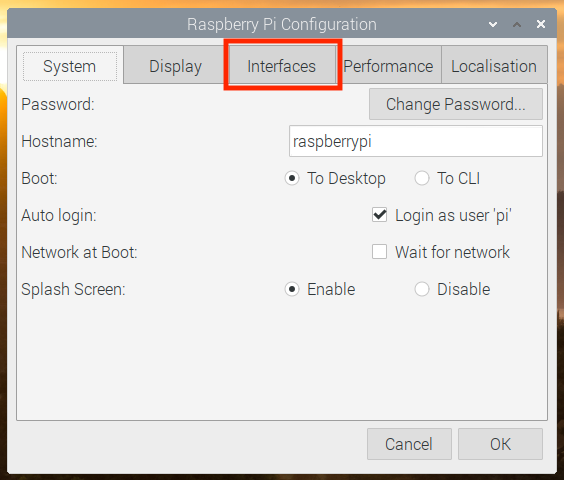Minimize the Raspberry Pi Configuration window
Viewport: 564px width, 480px height.
pyautogui.click(x=493, y=24)
